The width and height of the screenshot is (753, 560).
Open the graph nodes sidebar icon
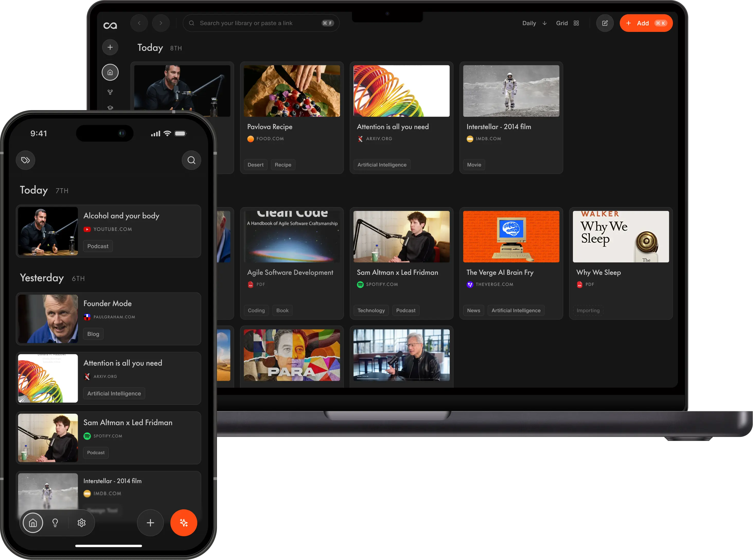coord(110,92)
